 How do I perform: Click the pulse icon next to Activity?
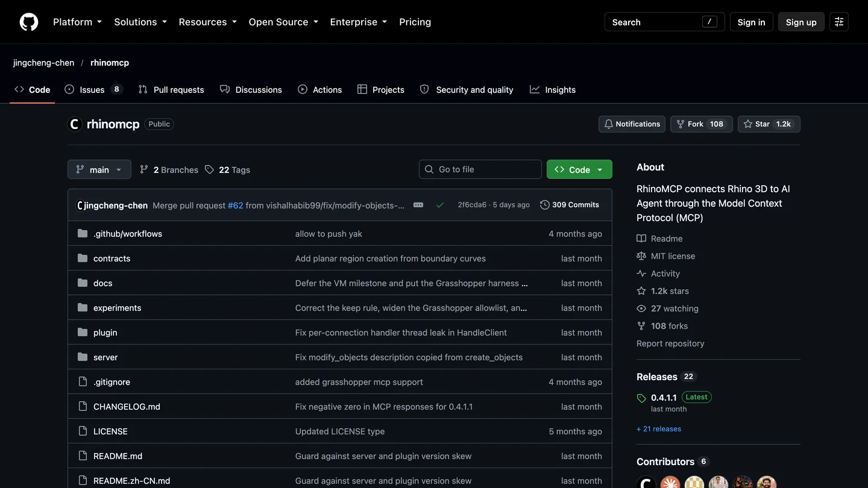pos(641,274)
